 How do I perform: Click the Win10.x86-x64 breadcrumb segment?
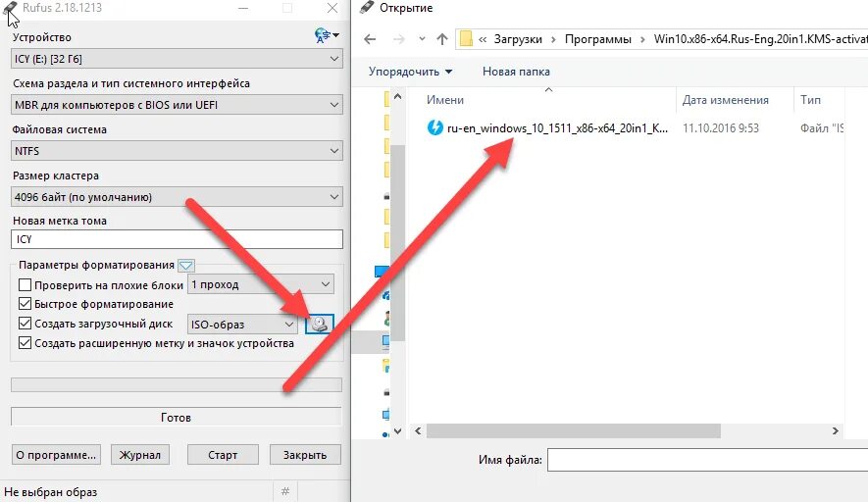[760, 39]
